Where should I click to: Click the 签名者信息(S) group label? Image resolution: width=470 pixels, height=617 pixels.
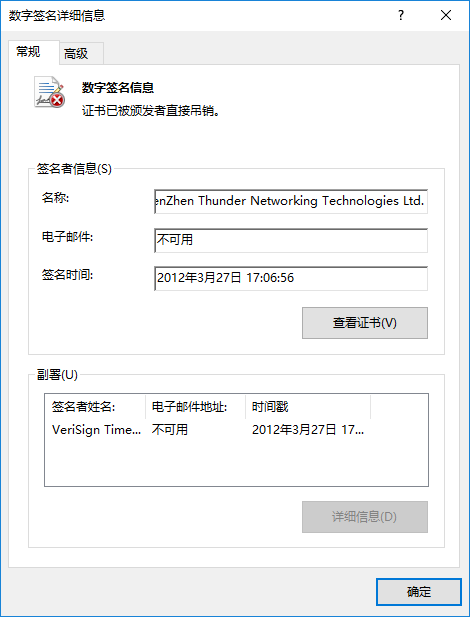click(x=74, y=169)
